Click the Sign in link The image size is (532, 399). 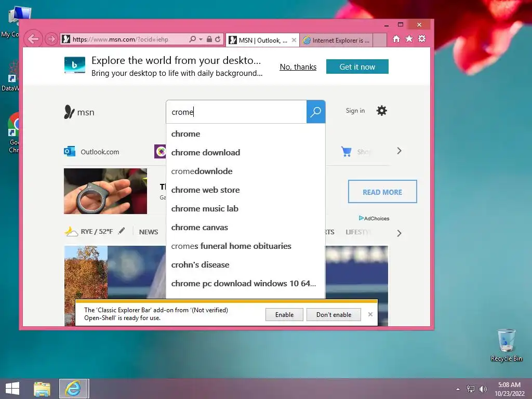355,111
